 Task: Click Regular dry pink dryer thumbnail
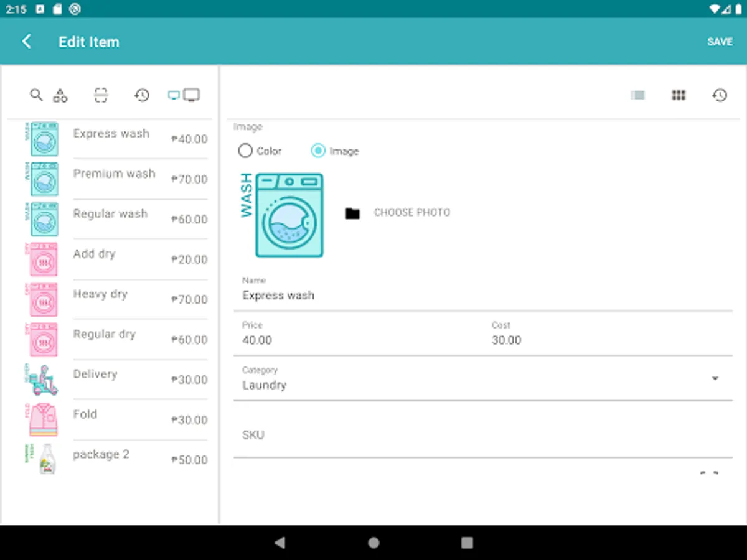pos(42,340)
